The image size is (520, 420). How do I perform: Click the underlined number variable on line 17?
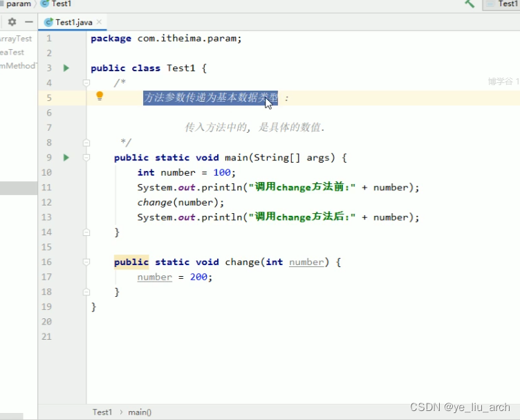tap(155, 277)
